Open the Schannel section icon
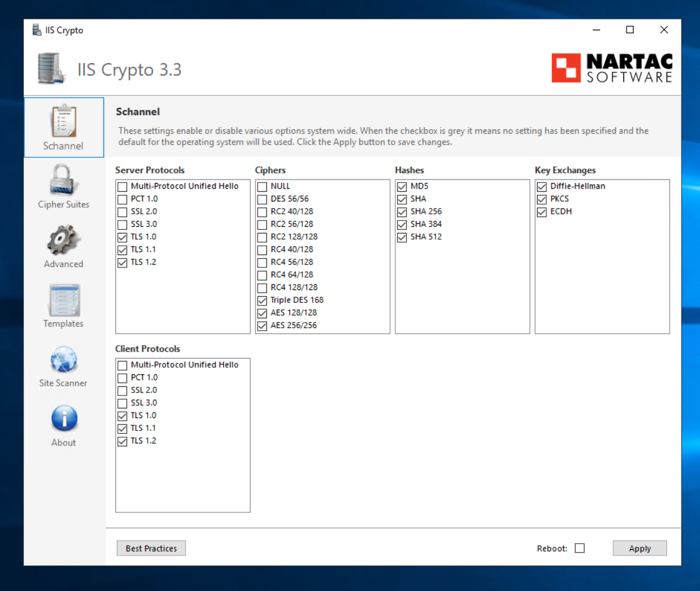The width and height of the screenshot is (700, 591). tap(63, 122)
